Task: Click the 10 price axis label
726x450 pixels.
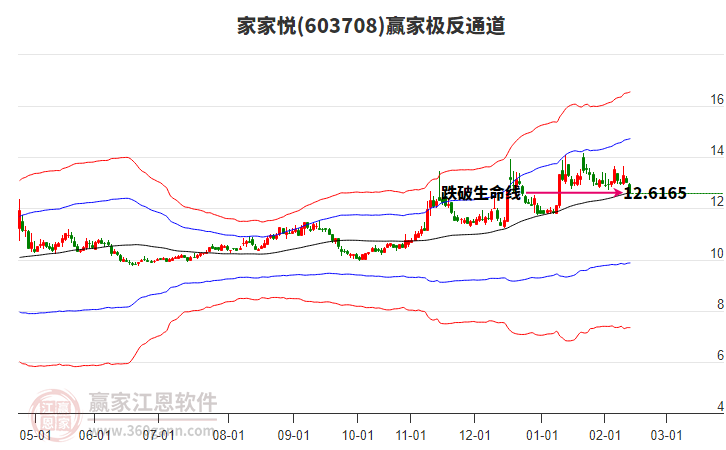Action: 717,253
